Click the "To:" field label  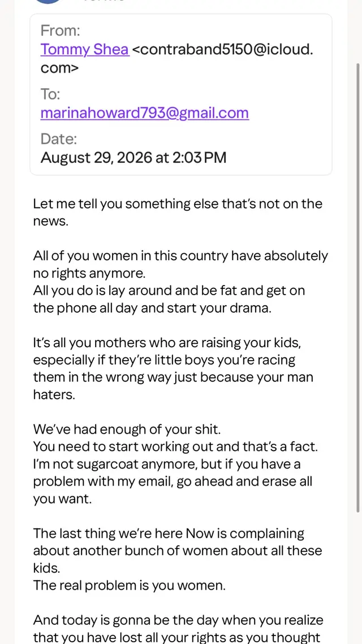coord(50,94)
